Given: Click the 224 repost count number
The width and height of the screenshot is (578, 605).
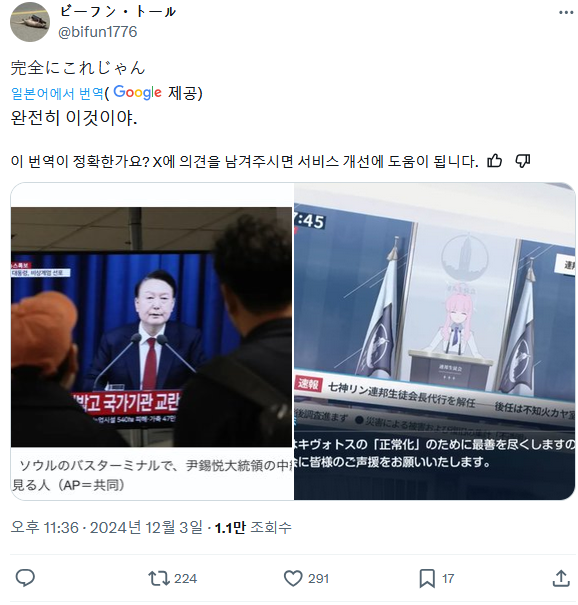Looking at the screenshot, I should click(185, 578).
